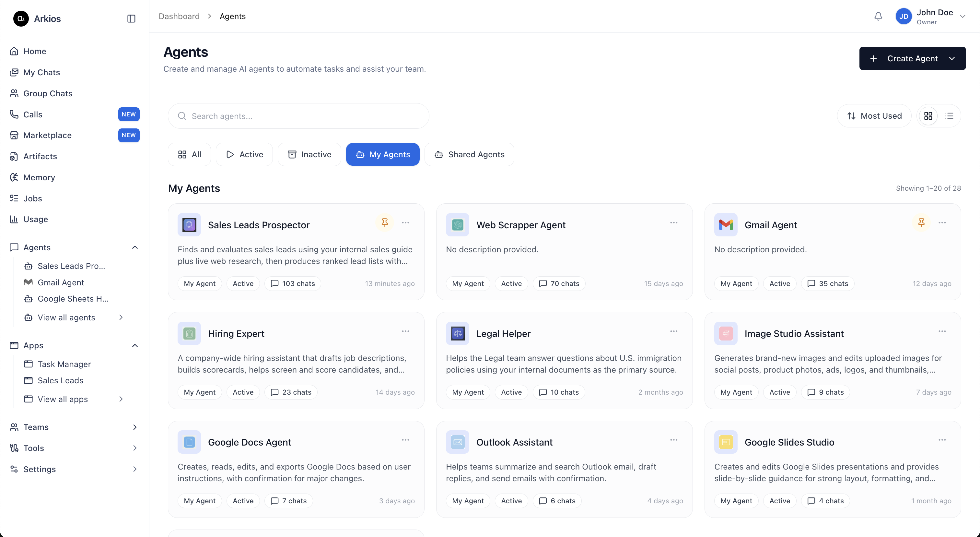Viewport: 980px width, 537px height.
Task: Unpin the Sales Leads Prospector agent
Action: coord(385,223)
